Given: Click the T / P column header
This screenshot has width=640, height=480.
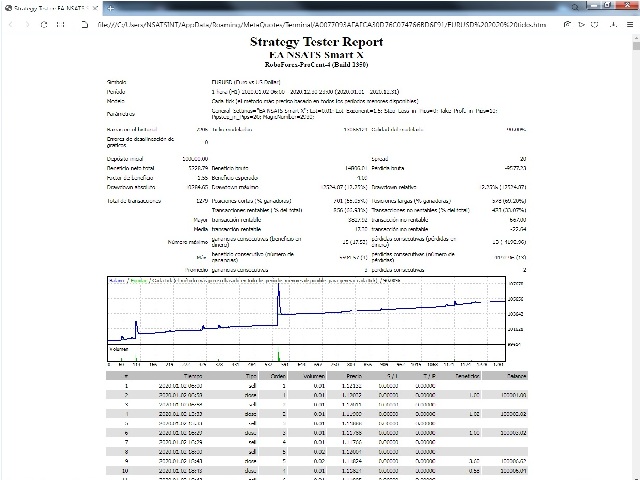Looking at the screenshot, I should pyautogui.click(x=429, y=376).
